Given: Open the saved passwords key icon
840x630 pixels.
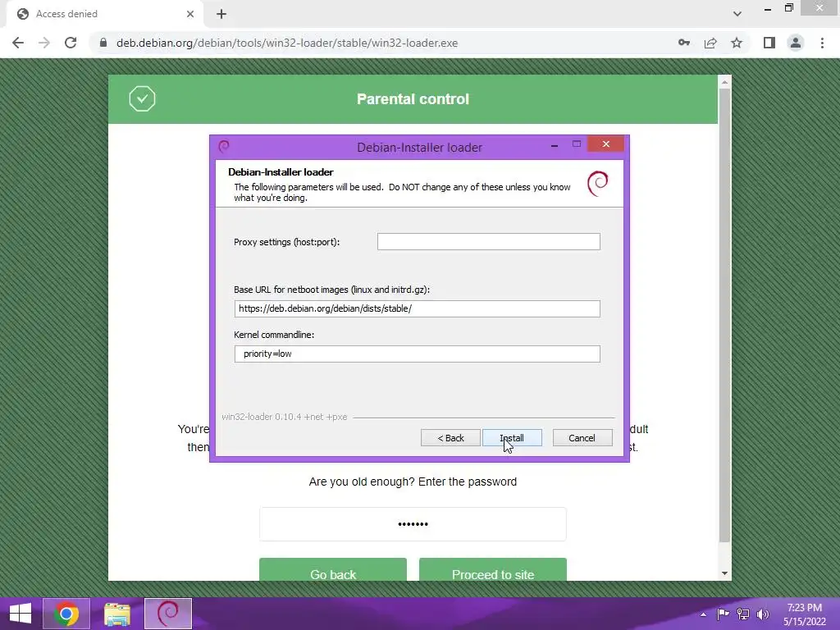Looking at the screenshot, I should click(683, 43).
